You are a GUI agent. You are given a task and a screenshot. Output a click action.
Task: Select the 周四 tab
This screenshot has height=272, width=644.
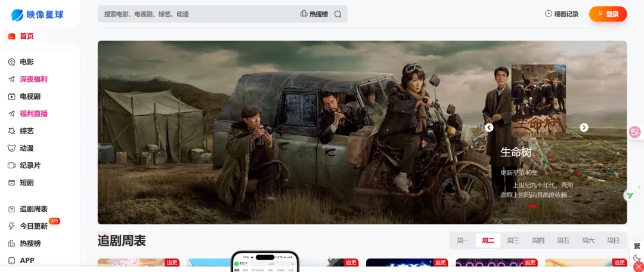click(538, 241)
